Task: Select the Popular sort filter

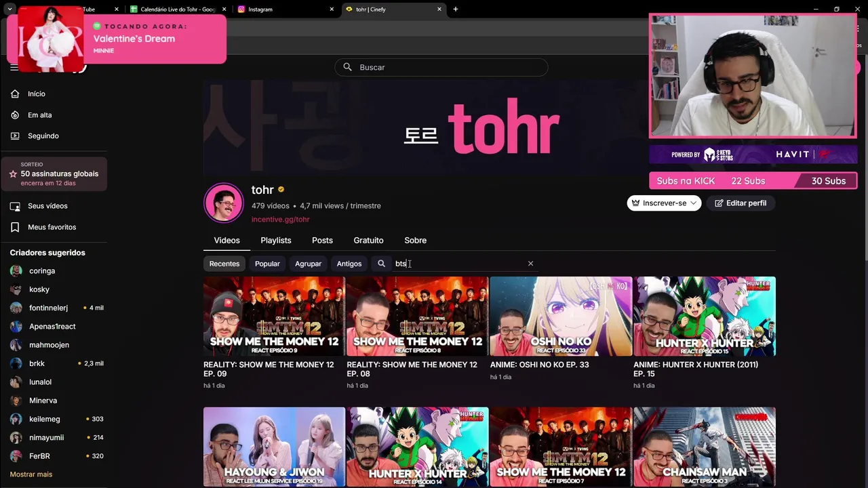Action: [267, 264]
